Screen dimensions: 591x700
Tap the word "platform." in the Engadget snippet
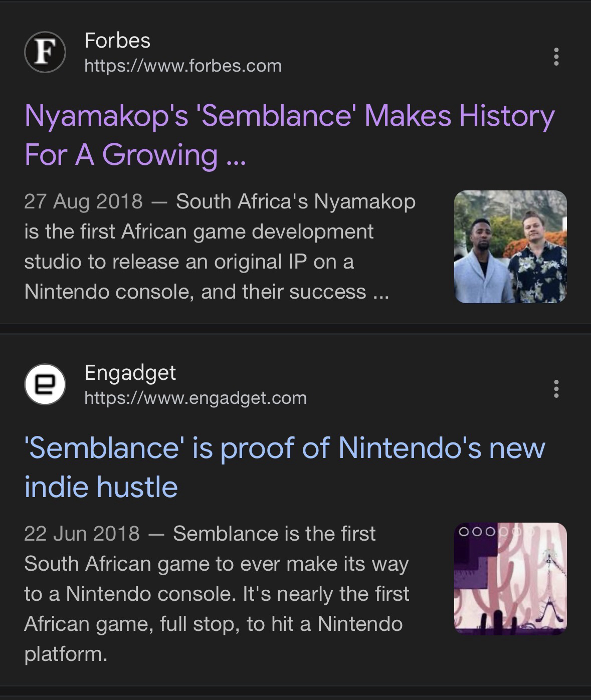pyautogui.click(x=66, y=654)
